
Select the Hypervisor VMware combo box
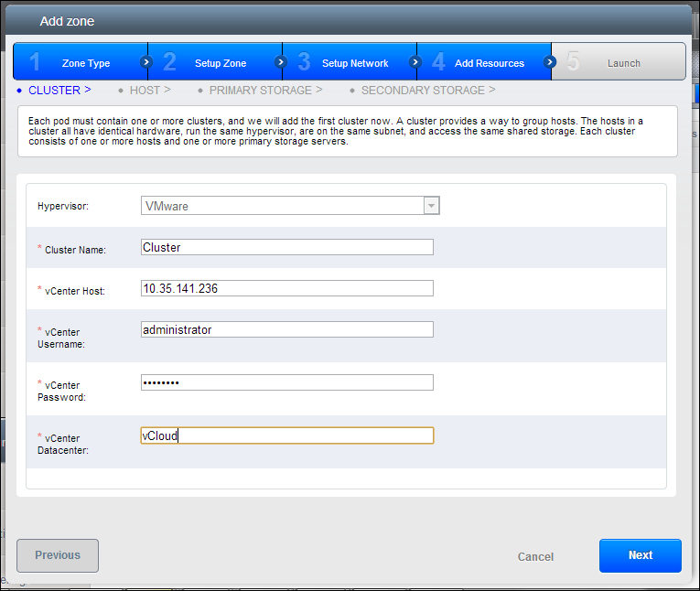point(282,206)
